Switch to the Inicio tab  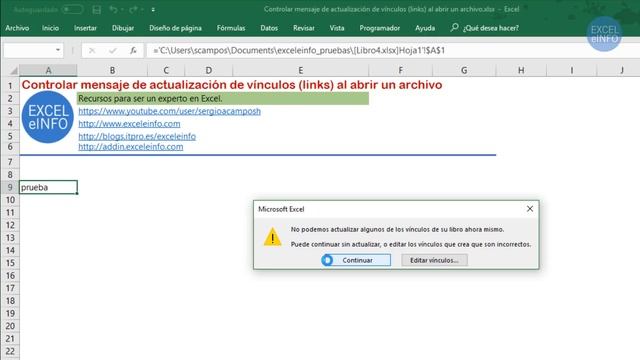[x=50, y=28]
